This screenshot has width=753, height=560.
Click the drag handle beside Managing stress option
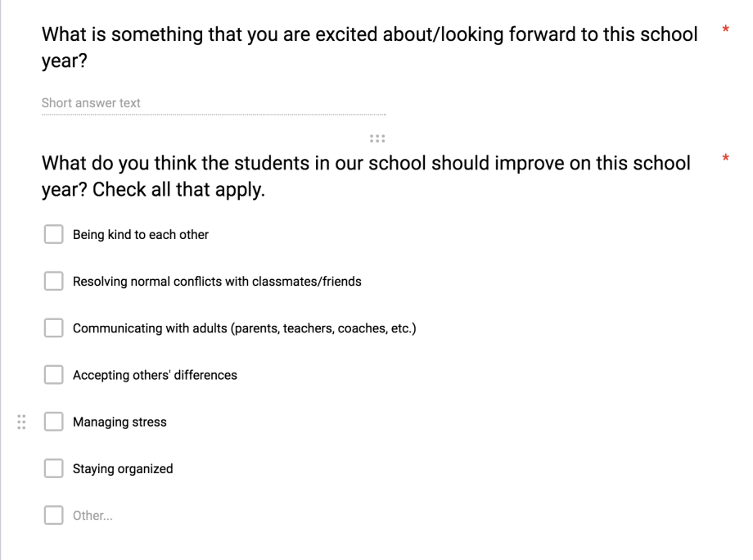click(22, 422)
